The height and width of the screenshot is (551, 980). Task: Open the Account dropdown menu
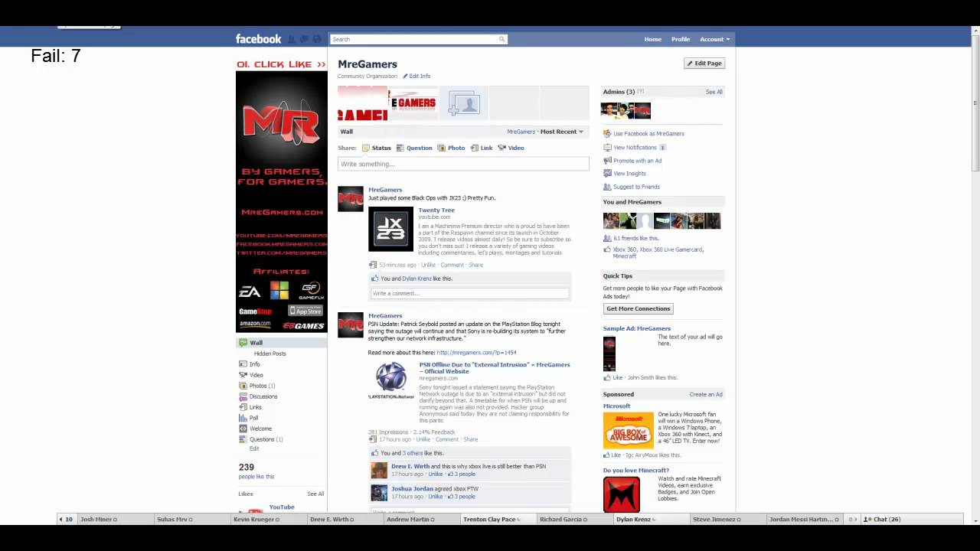coord(714,39)
